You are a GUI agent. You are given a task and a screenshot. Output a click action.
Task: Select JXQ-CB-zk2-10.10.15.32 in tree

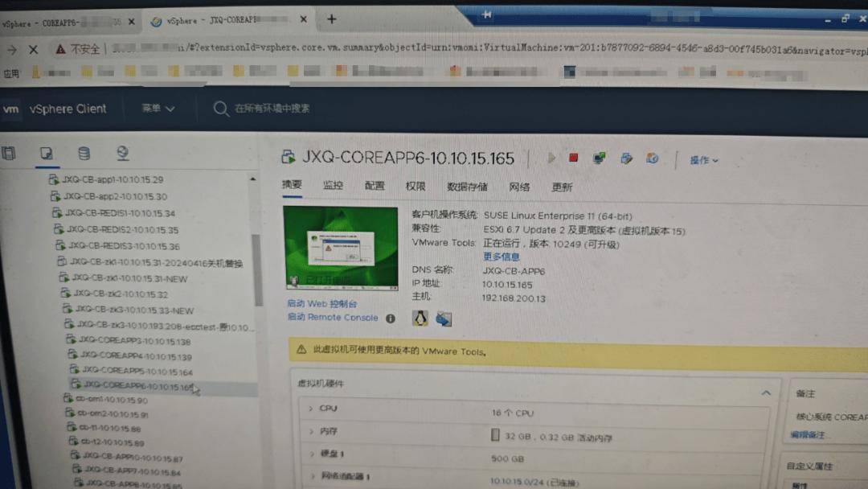[x=121, y=294]
